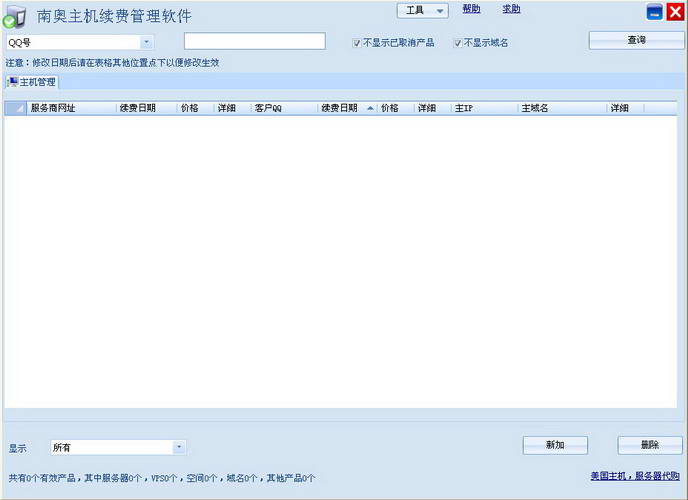
Task: Sort by 服务商网址 column header
Action: click(71, 108)
